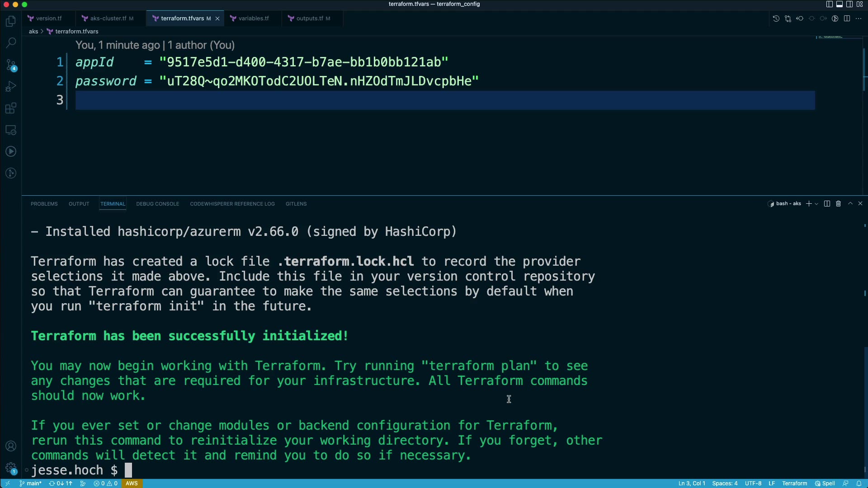This screenshot has width=868, height=488.
Task: Toggle the secondary sidebar layout button
Action: [849, 4]
